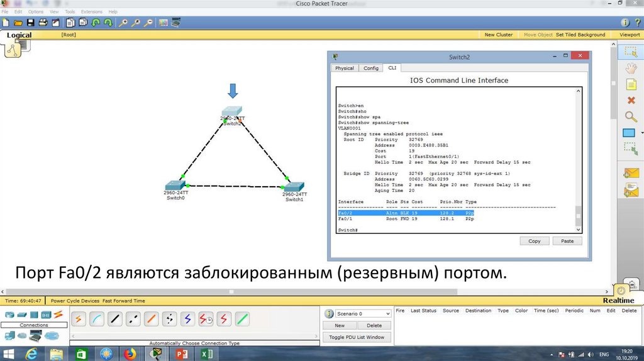Open the Options menu
The width and height of the screenshot is (644, 361).
tap(36, 11)
